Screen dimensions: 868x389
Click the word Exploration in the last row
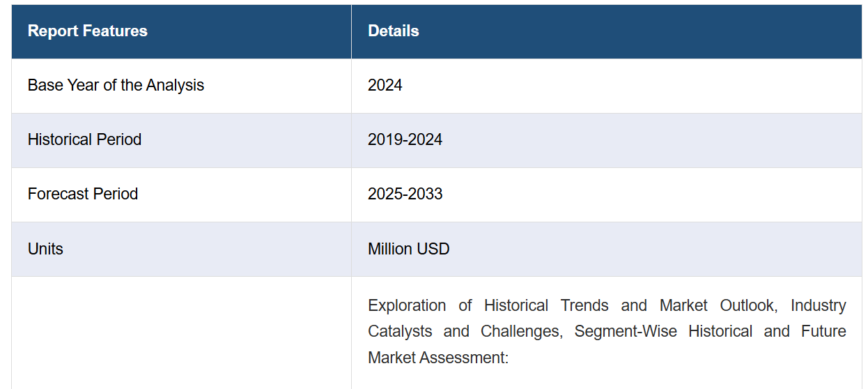(x=407, y=305)
